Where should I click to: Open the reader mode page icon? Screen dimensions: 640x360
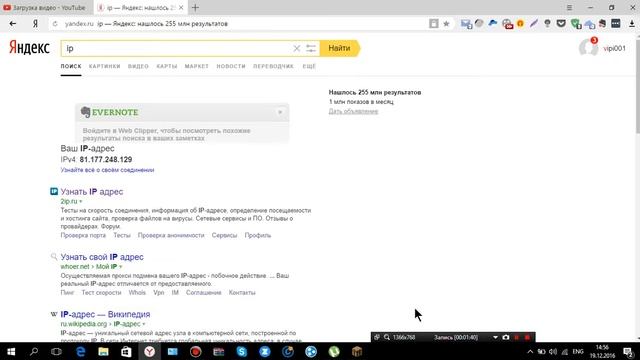coord(433,24)
